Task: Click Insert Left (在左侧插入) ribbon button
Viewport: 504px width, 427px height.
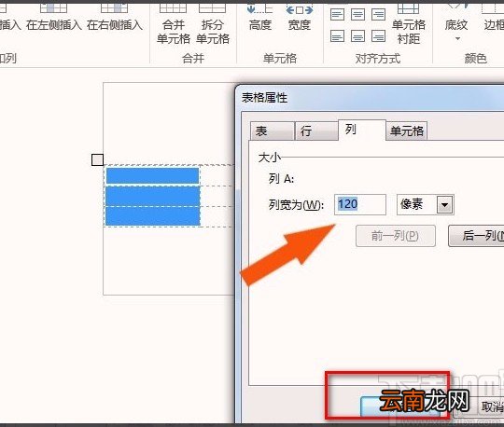Action: tap(54, 18)
